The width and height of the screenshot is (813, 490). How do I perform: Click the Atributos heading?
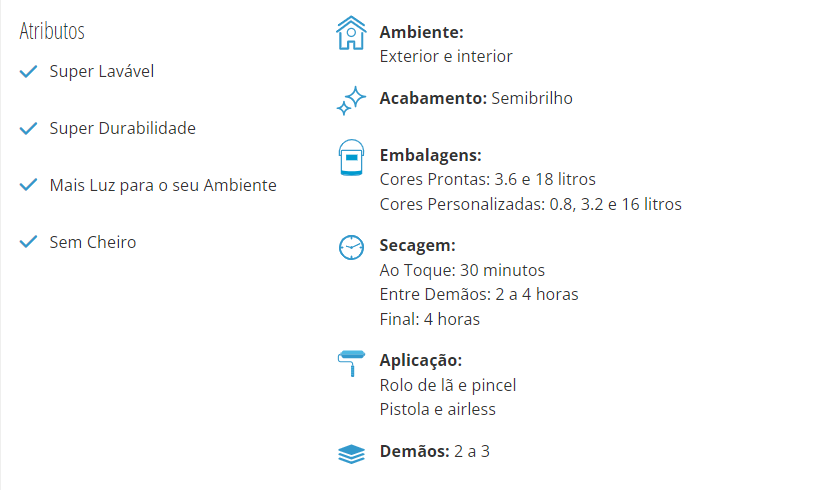tap(52, 31)
